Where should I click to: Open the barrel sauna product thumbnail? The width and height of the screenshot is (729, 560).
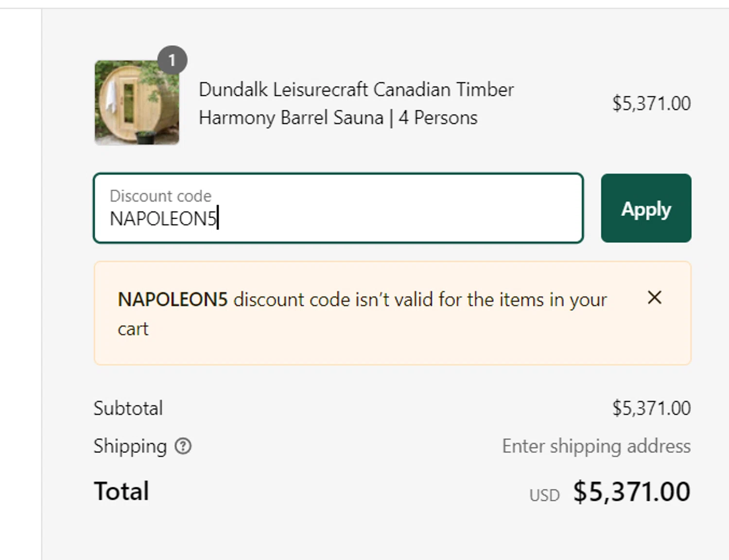[137, 103]
